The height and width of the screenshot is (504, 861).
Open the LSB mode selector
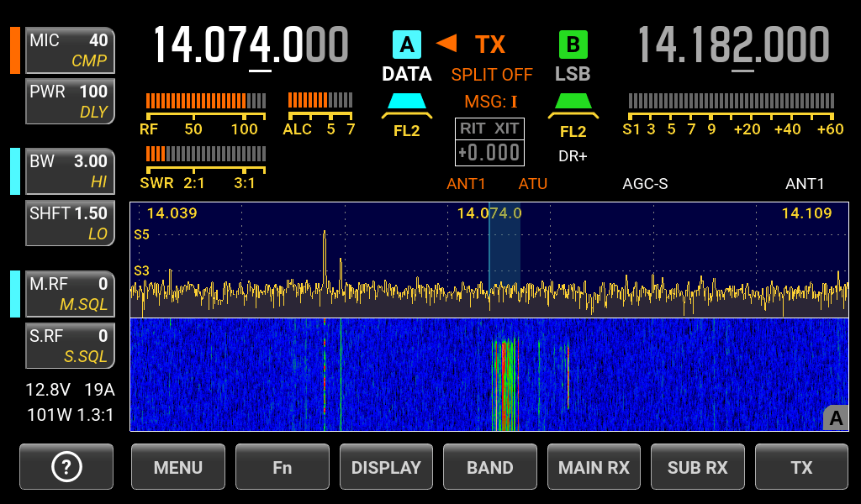pos(573,74)
